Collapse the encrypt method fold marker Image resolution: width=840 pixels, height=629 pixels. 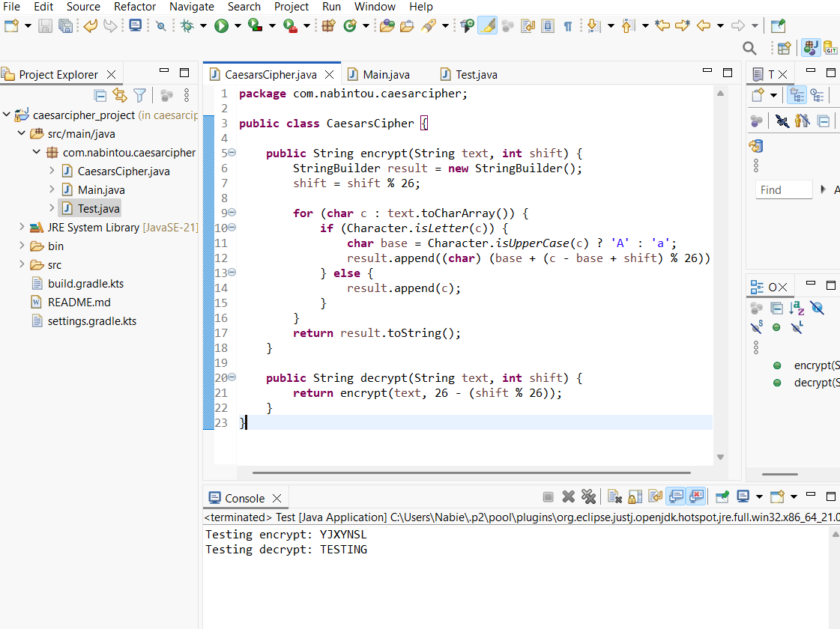coord(232,153)
